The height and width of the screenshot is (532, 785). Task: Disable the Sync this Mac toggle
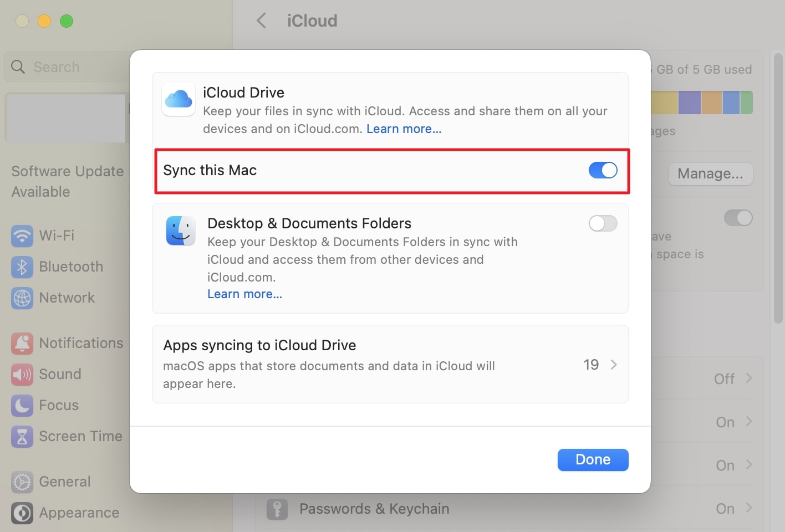[603, 170]
